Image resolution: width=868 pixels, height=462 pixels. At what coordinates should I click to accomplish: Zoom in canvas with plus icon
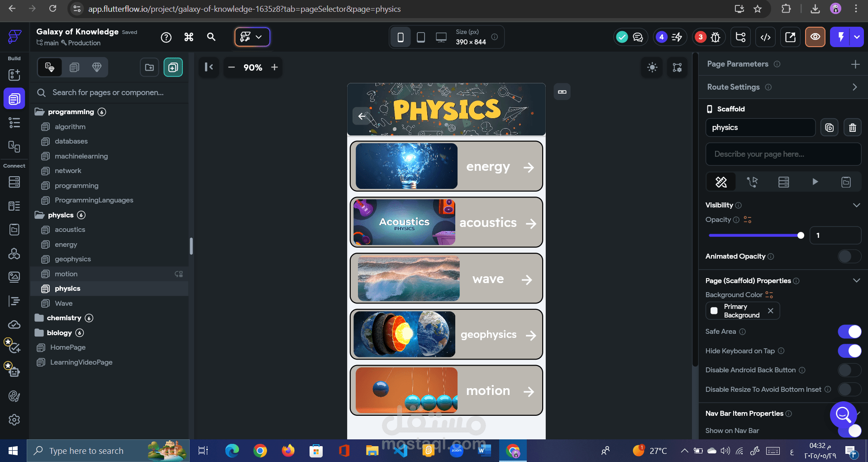(274, 67)
